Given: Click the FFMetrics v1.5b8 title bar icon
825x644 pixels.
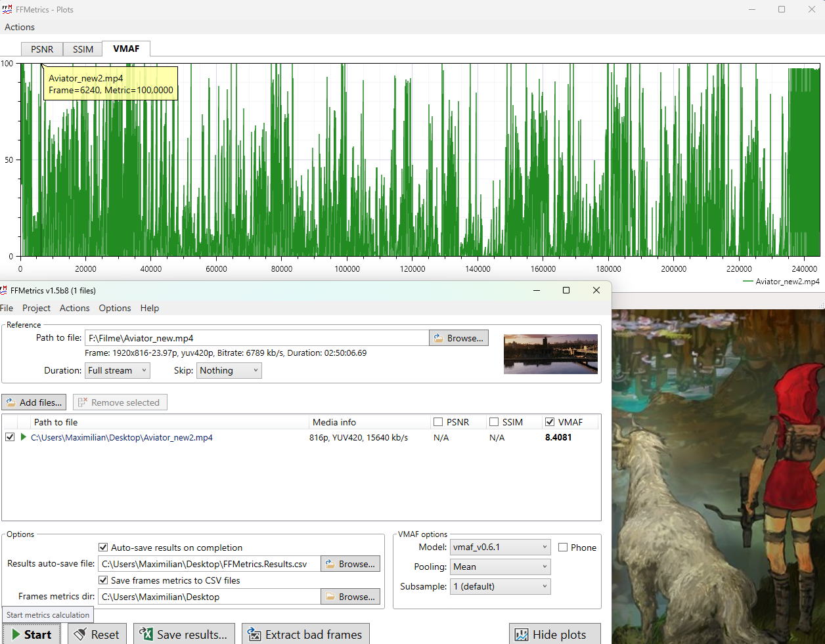Looking at the screenshot, I should [4, 290].
